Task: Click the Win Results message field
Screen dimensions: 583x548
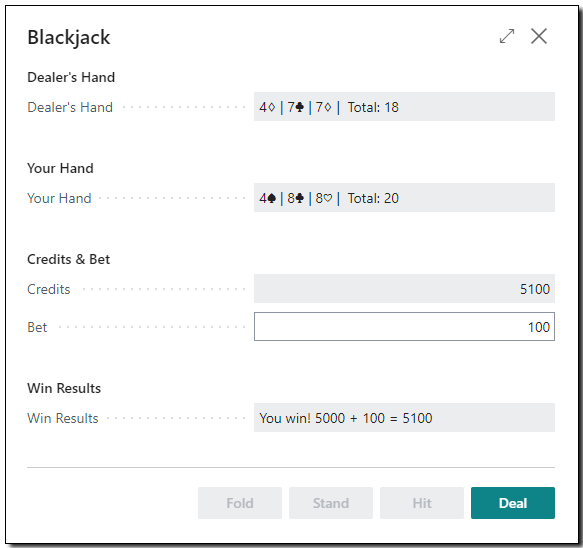Action: [x=404, y=418]
